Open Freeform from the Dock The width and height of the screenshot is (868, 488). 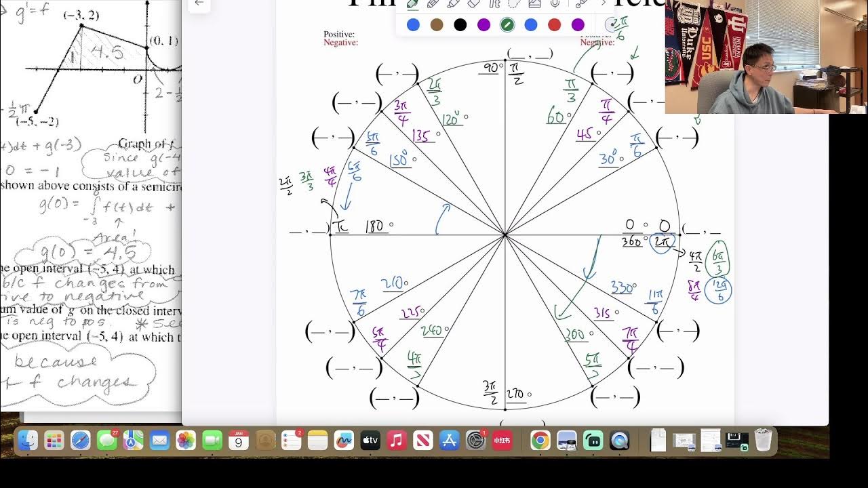[x=344, y=441]
